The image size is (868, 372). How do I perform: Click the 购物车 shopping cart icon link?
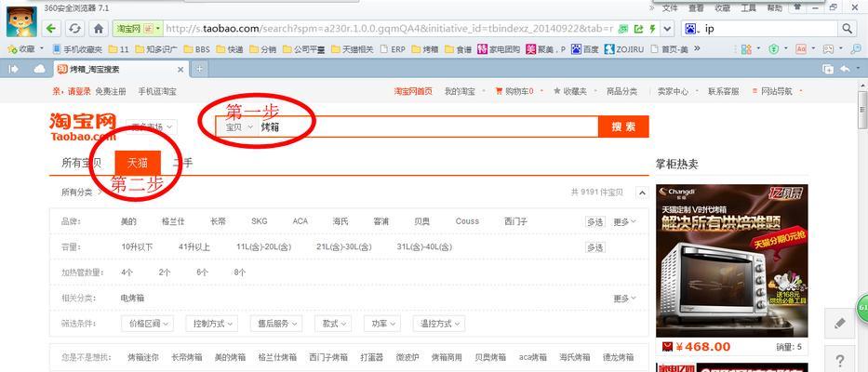click(x=514, y=91)
